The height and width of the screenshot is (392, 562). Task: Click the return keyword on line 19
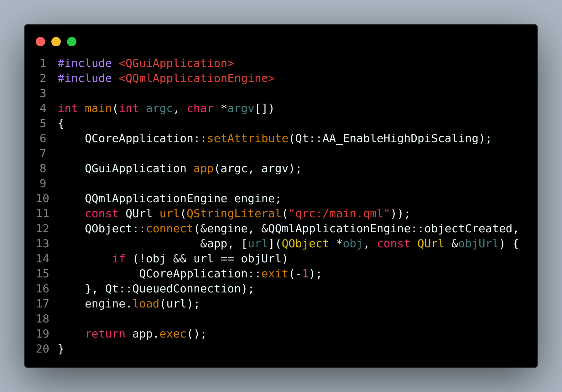(105, 333)
